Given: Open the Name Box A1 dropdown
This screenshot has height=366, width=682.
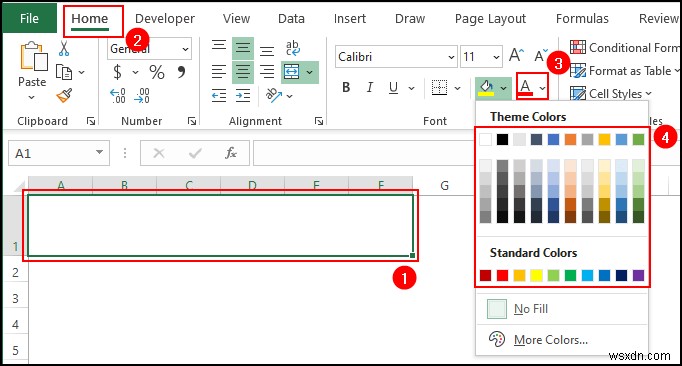Looking at the screenshot, I should [100, 153].
